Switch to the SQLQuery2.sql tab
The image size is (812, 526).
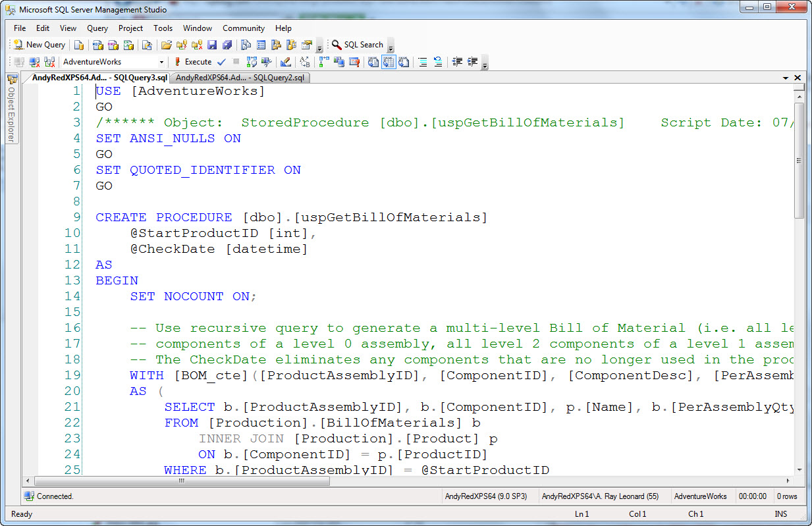[x=240, y=78]
